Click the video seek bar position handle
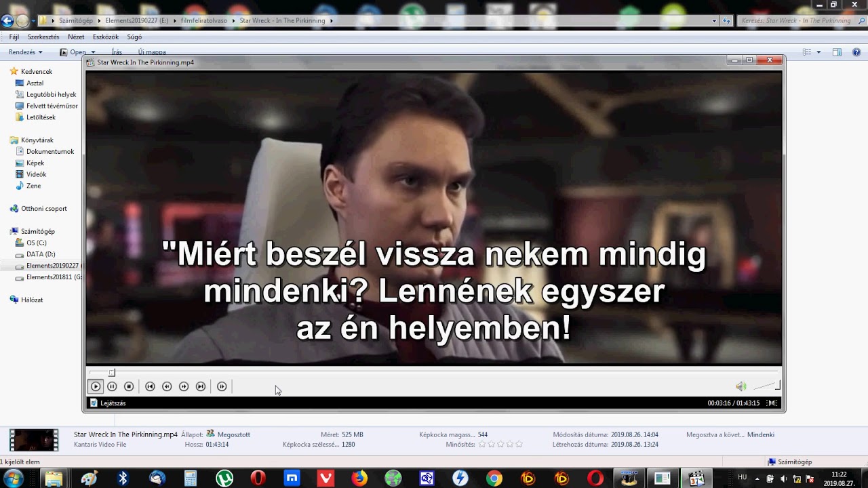The image size is (868, 488). (x=112, y=373)
